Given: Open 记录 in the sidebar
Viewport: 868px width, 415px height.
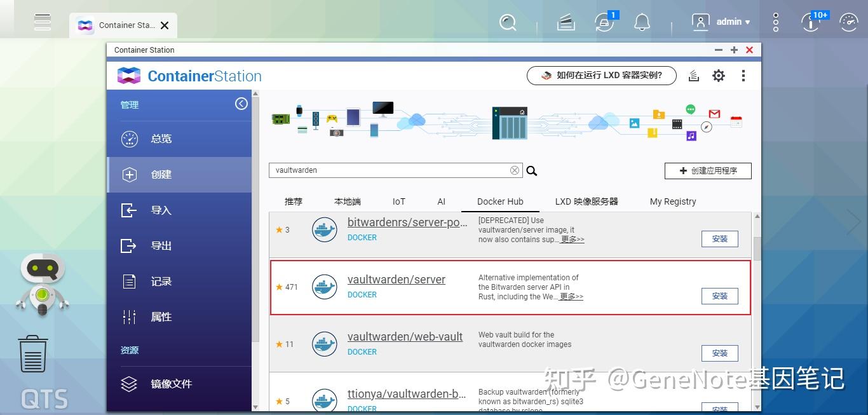Looking at the screenshot, I should point(179,281).
